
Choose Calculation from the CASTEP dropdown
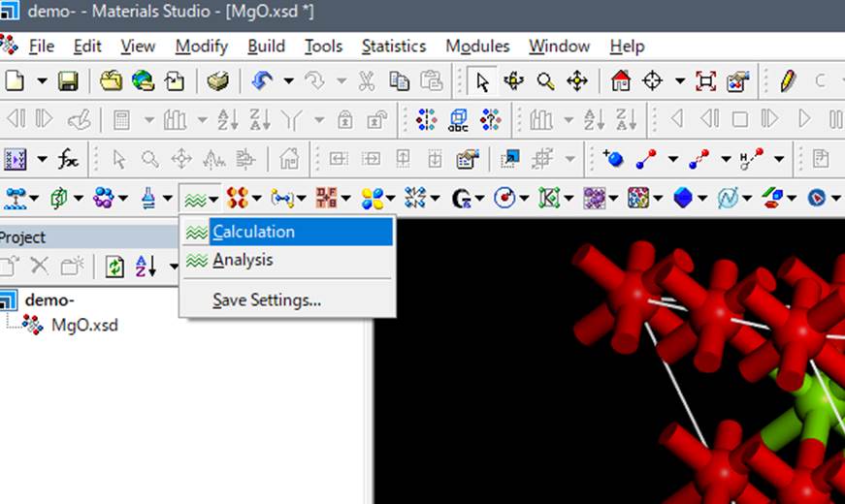coord(288,232)
